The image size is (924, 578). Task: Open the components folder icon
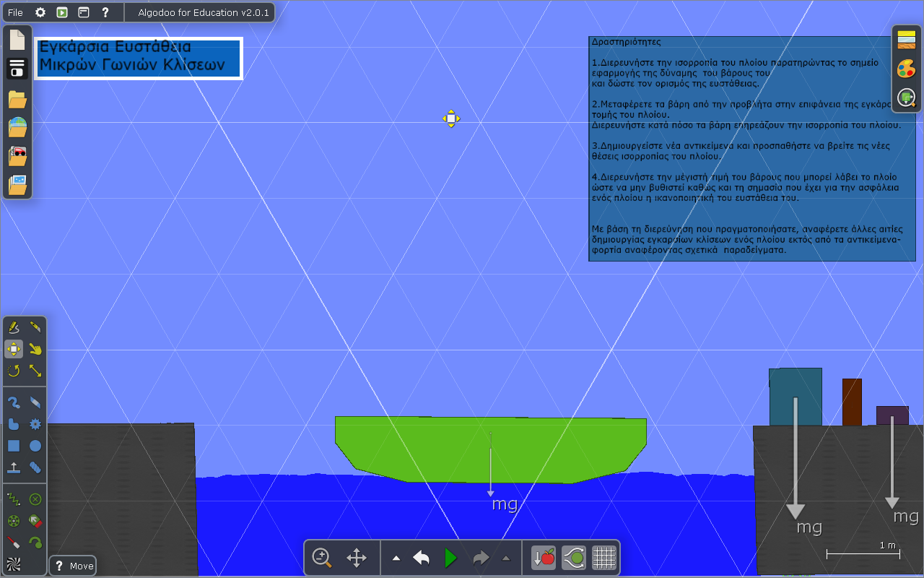pyautogui.click(x=17, y=184)
